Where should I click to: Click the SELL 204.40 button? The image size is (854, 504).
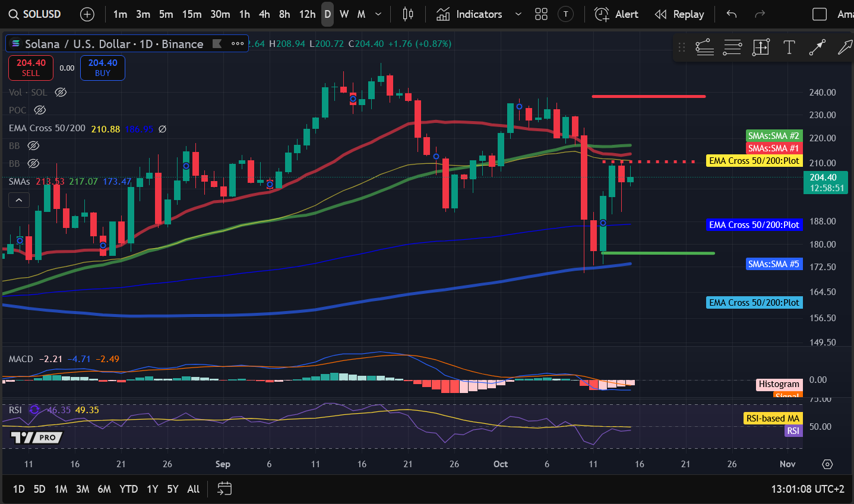[31, 68]
